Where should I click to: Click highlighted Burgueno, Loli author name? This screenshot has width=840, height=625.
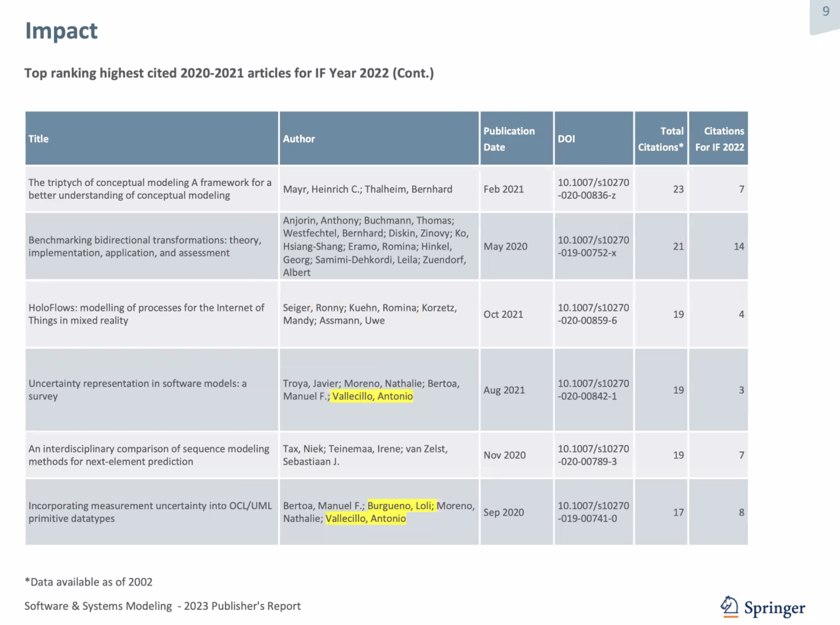(401, 506)
